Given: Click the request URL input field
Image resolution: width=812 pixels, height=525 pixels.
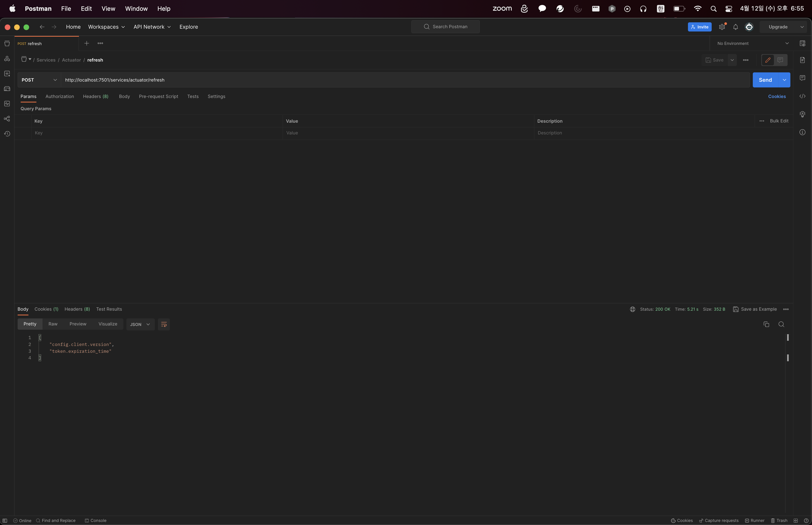Looking at the screenshot, I should tap(405, 80).
